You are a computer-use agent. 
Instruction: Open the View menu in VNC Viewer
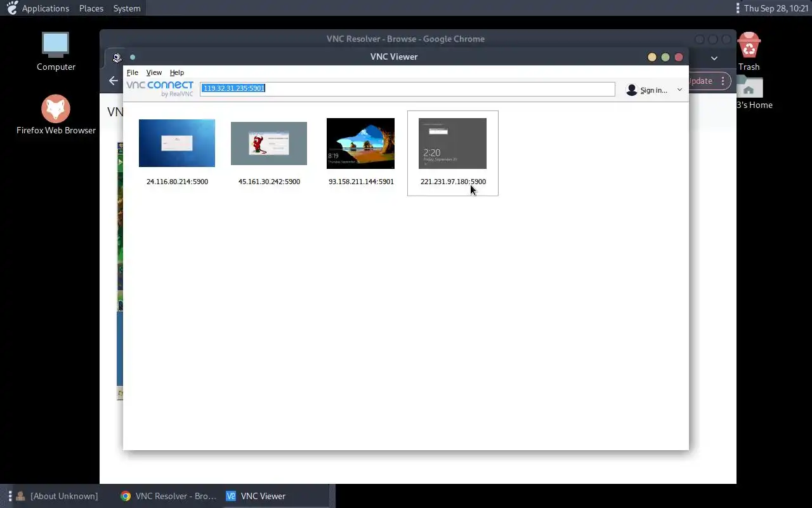click(154, 72)
